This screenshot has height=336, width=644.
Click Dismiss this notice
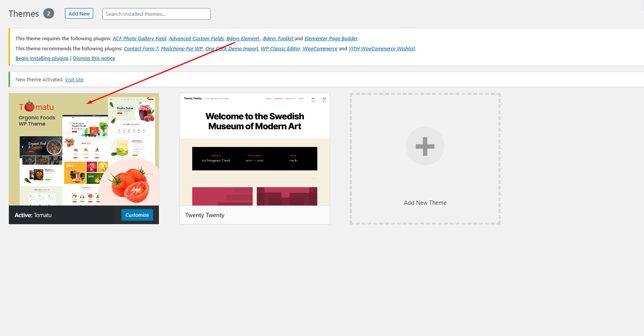click(x=94, y=58)
